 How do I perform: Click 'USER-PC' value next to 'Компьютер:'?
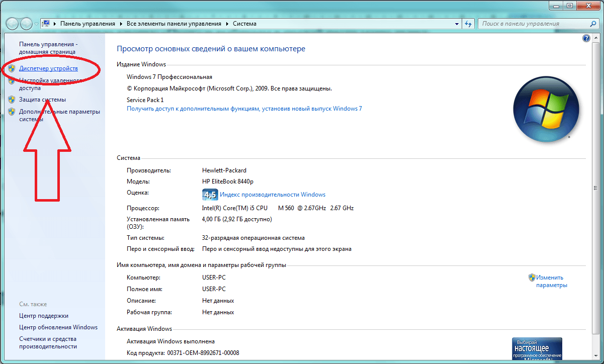pyautogui.click(x=214, y=278)
